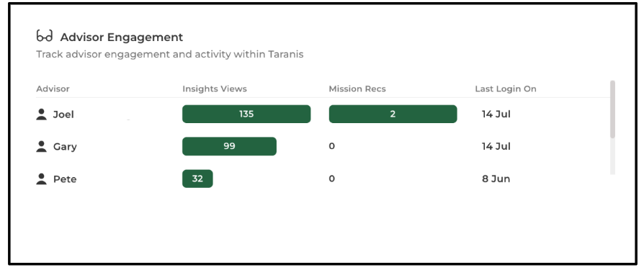This screenshot has width=644, height=270.
Task: Click the person icon next to Pete
Action: [42, 179]
